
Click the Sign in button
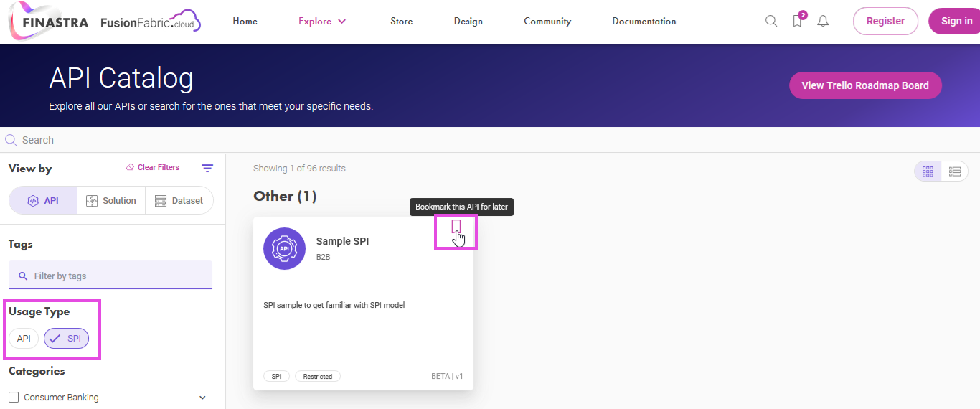(x=956, y=21)
